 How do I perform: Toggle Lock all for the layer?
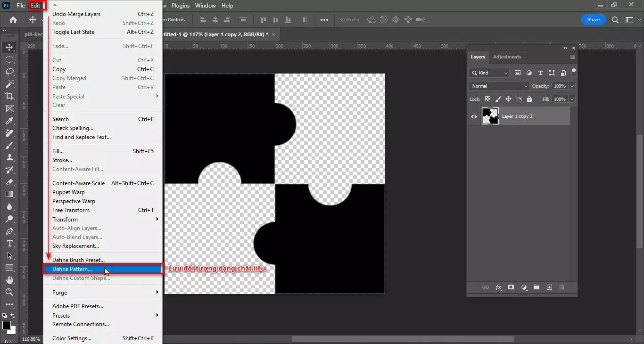tap(529, 99)
